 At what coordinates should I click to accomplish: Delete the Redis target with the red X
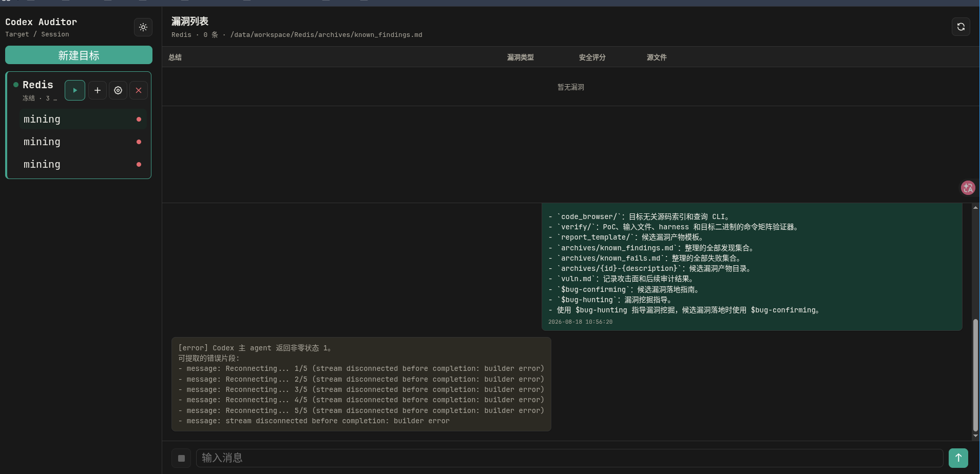click(139, 90)
